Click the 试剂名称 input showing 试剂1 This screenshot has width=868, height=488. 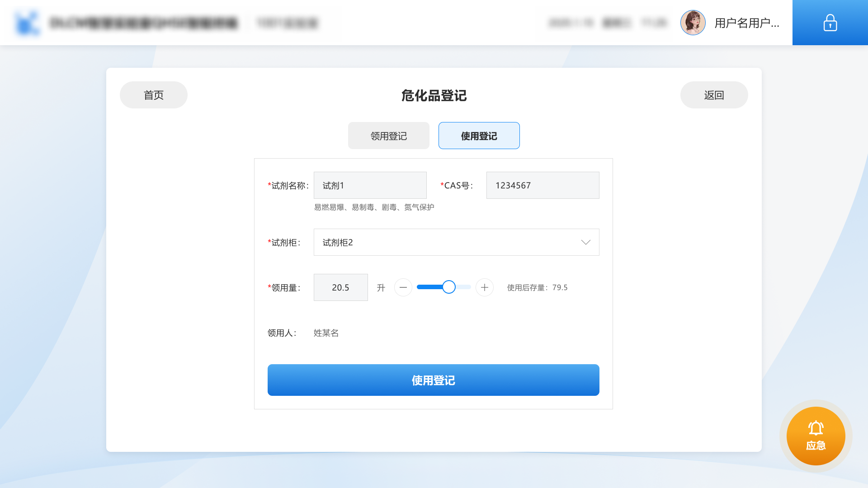[370, 185]
